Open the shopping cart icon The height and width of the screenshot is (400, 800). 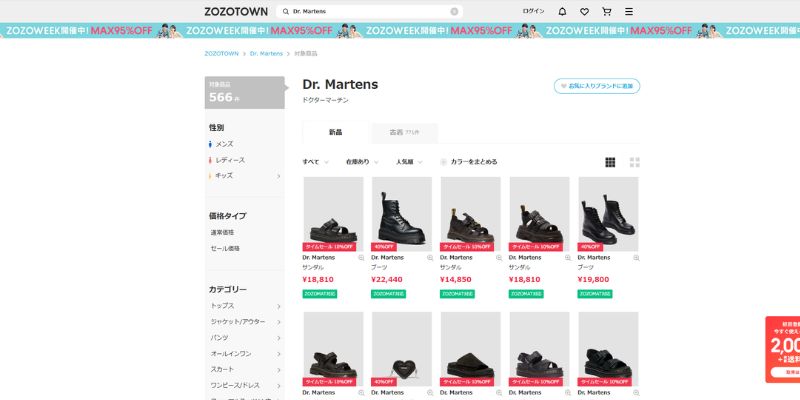point(607,11)
